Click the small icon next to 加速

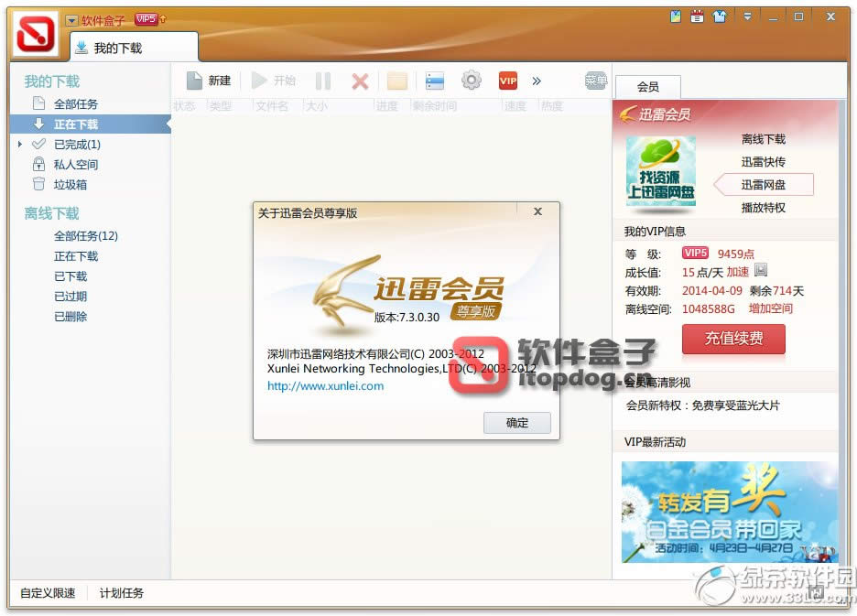pos(761,270)
